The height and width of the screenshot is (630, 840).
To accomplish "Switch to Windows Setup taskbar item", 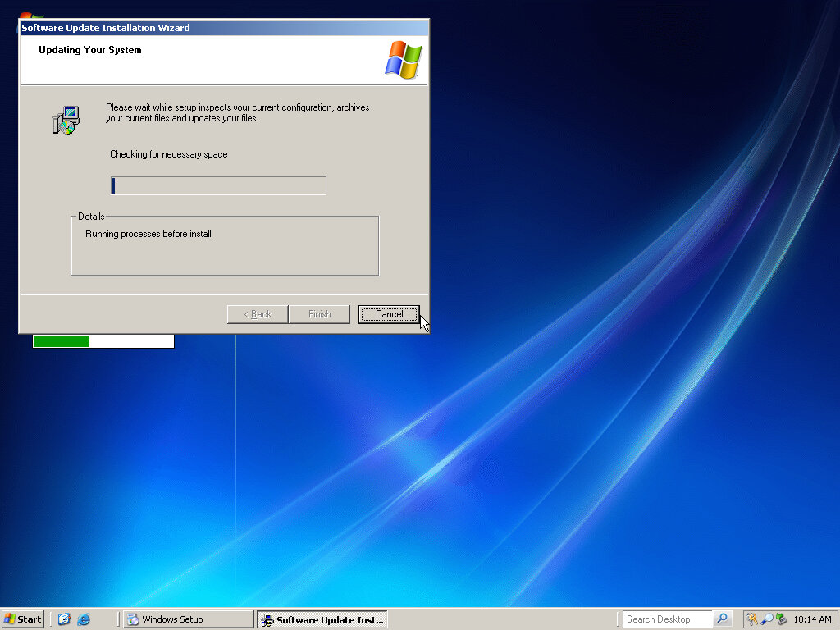I will coord(188,619).
